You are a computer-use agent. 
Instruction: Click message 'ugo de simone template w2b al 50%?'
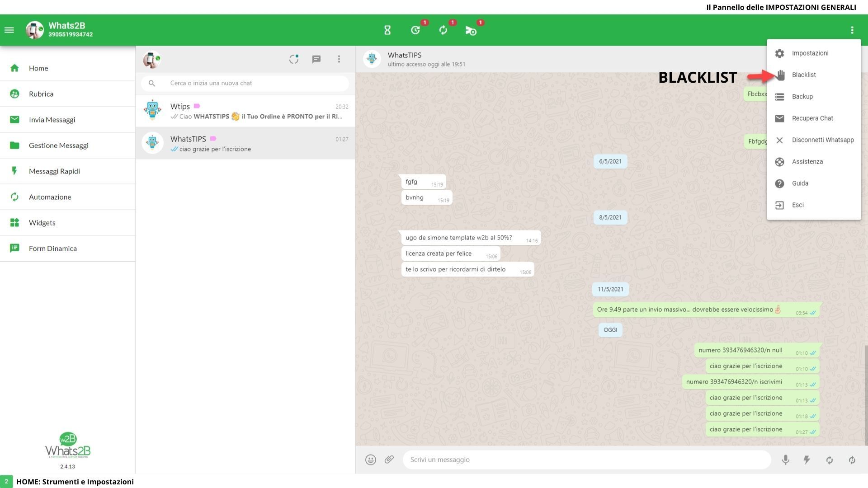pyautogui.click(x=471, y=238)
